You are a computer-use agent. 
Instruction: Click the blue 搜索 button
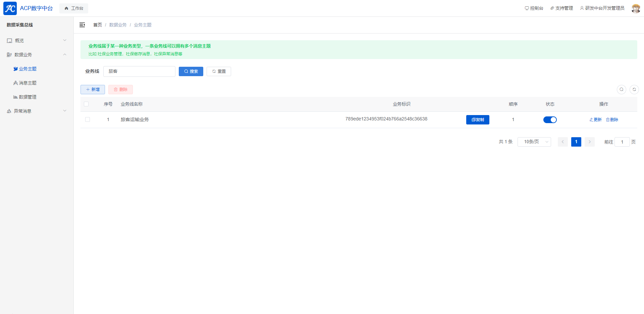pos(191,71)
